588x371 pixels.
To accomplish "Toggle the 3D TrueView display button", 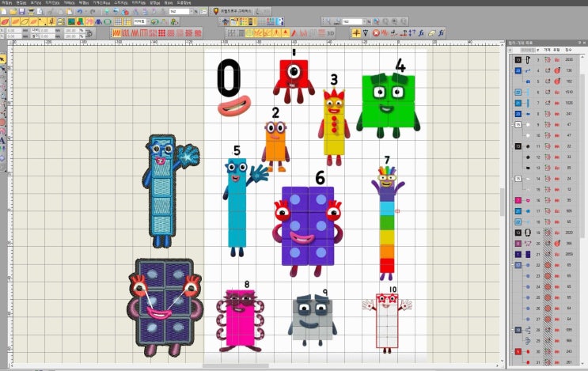I will (x=331, y=33).
